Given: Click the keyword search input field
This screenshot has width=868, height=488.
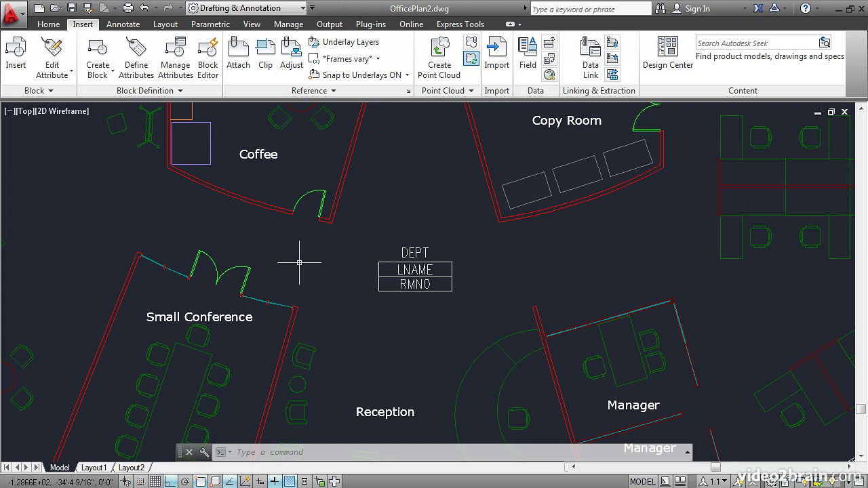Looking at the screenshot, I should click(x=590, y=9).
